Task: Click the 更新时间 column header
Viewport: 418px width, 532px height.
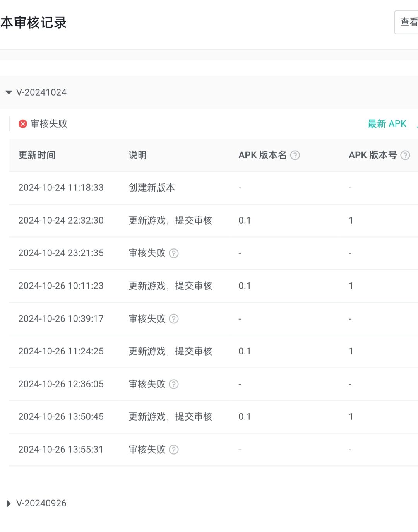Action: (37, 155)
